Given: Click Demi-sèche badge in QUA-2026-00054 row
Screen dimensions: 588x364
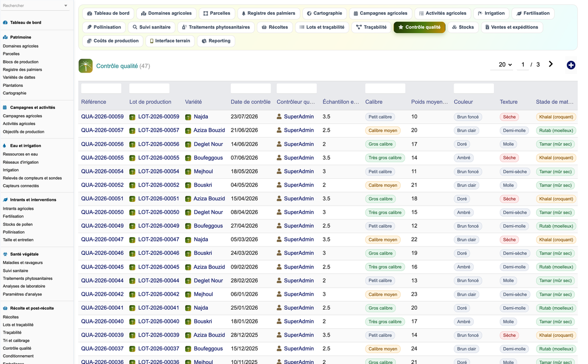Looking at the screenshot, I should coord(515,171).
